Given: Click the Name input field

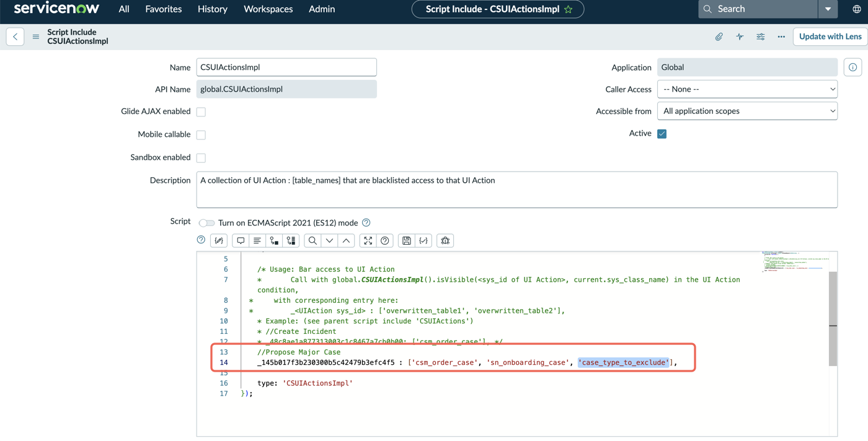Looking at the screenshot, I should [x=286, y=67].
